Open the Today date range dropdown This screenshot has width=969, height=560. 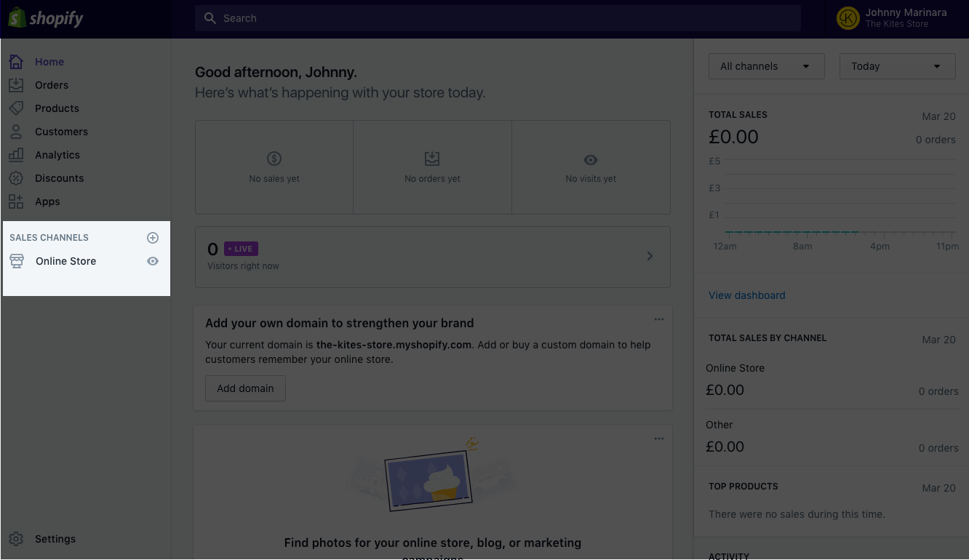(897, 65)
